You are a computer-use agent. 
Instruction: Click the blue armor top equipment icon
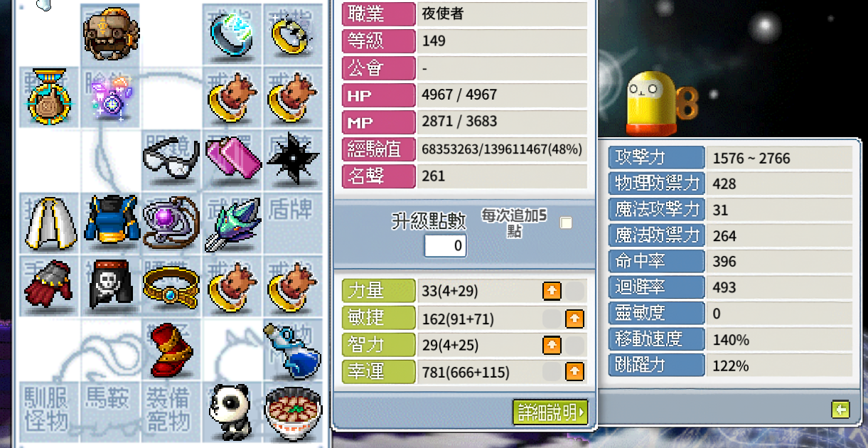pyautogui.click(x=110, y=220)
